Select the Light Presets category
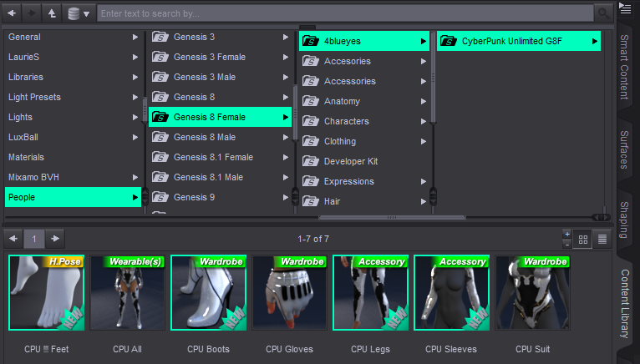Image resolution: width=640 pixels, height=364 pixels. click(73, 97)
